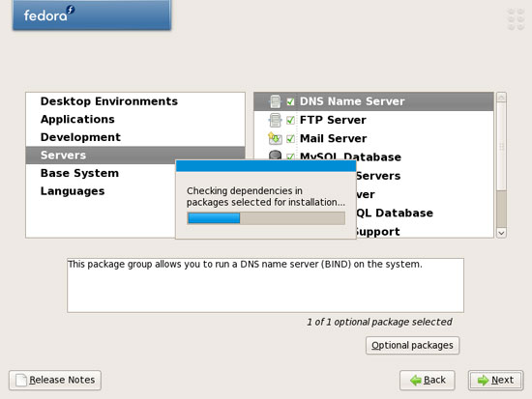Viewport: 532px width, 399px height.
Task: Click the green Next arrow icon
Action: click(x=483, y=381)
